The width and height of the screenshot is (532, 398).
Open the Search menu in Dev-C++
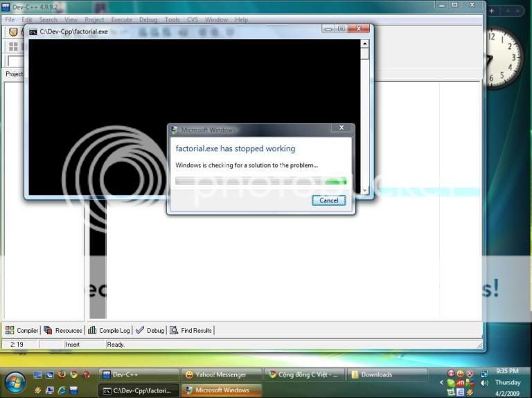click(48, 19)
